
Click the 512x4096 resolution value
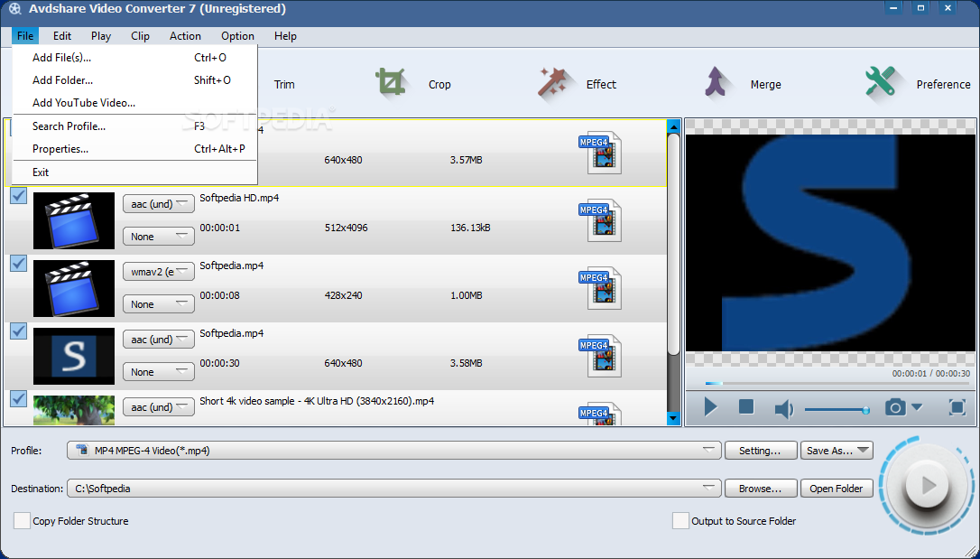347,228
